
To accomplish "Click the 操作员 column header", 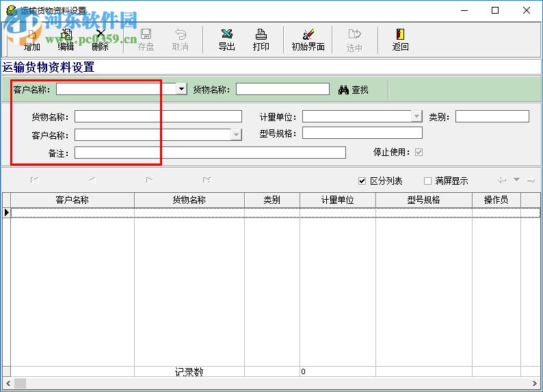I will [496, 200].
